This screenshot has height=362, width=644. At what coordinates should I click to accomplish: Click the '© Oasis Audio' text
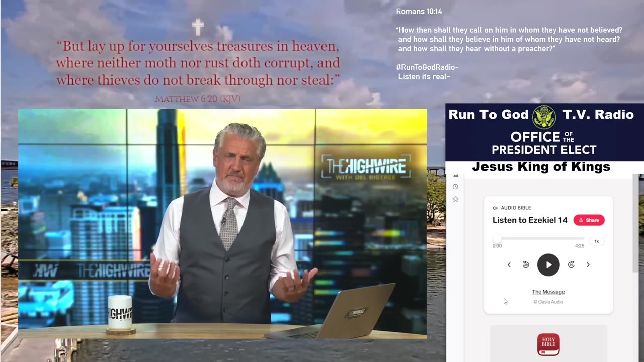point(548,302)
